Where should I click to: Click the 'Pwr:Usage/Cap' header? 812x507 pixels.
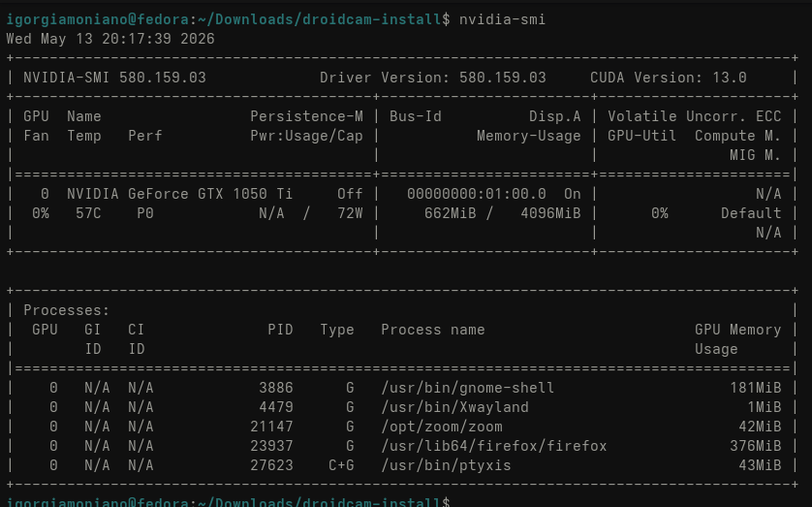tap(306, 136)
